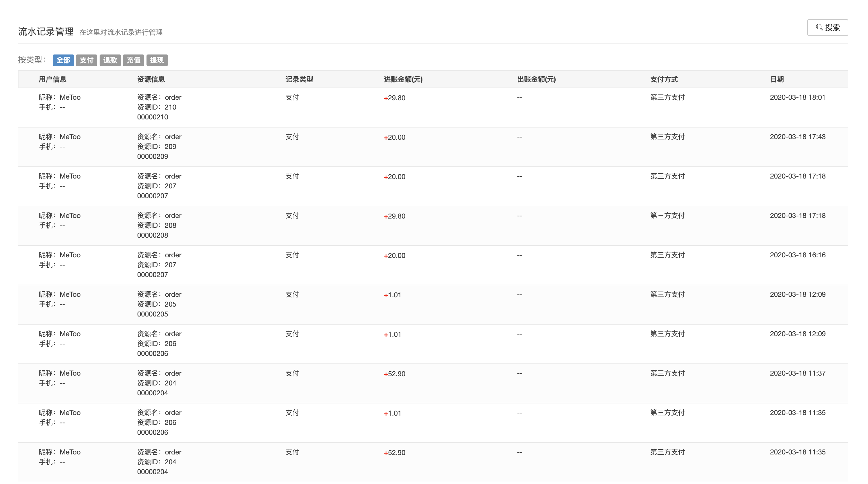Image resolution: width=868 pixels, height=484 pixels.
Task: Filter records by 充值 type
Action: point(133,60)
